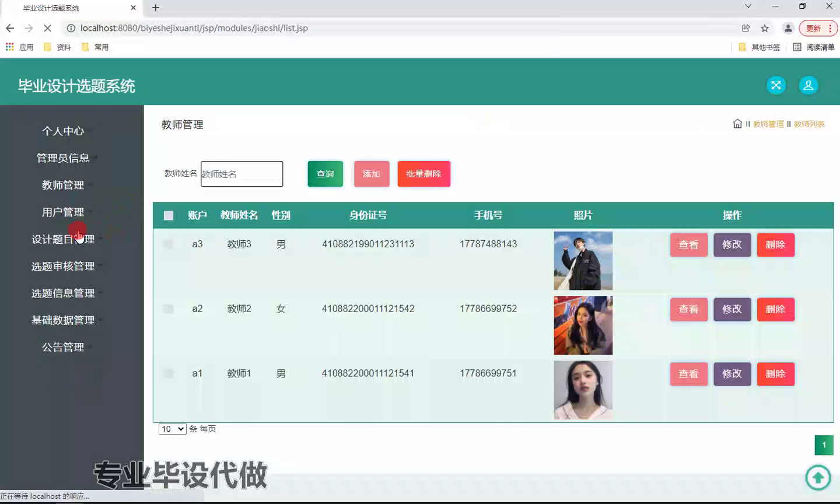Go to pagination page 1
840x504 pixels.
[x=824, y=445]
